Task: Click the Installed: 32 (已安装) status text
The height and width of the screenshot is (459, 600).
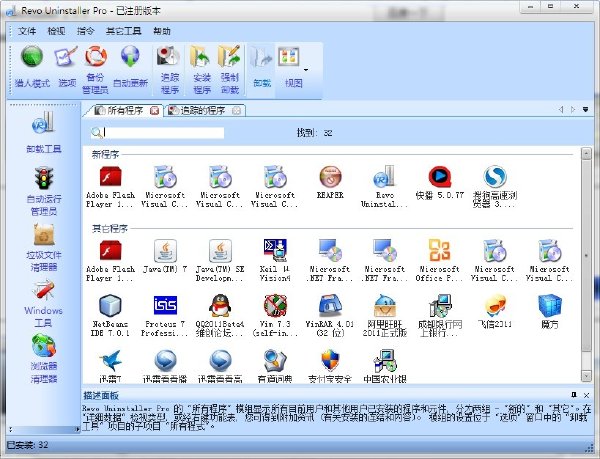Action: point(28,445)
